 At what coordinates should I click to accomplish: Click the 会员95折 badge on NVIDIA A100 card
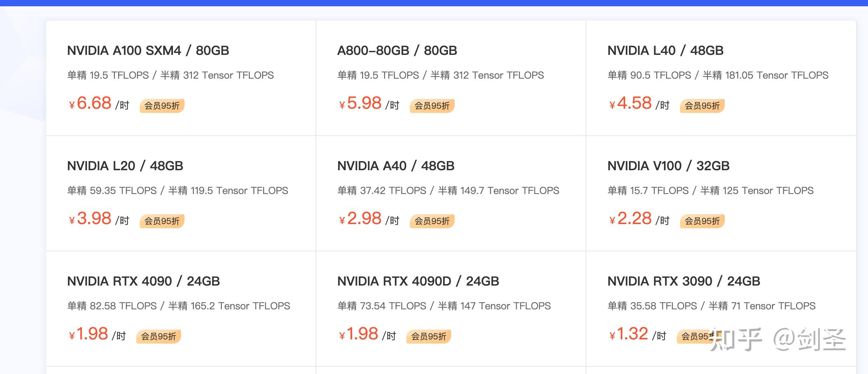point(162,106)
